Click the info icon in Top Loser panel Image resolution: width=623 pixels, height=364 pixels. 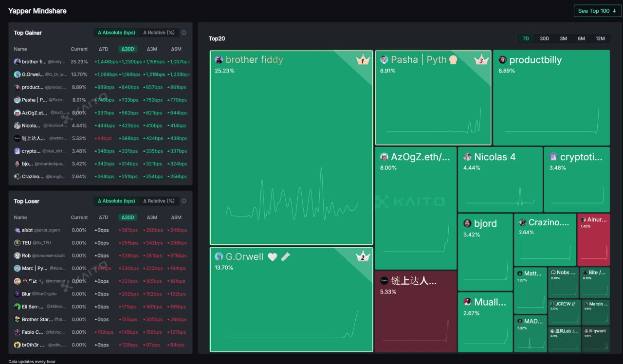[184, 201]
